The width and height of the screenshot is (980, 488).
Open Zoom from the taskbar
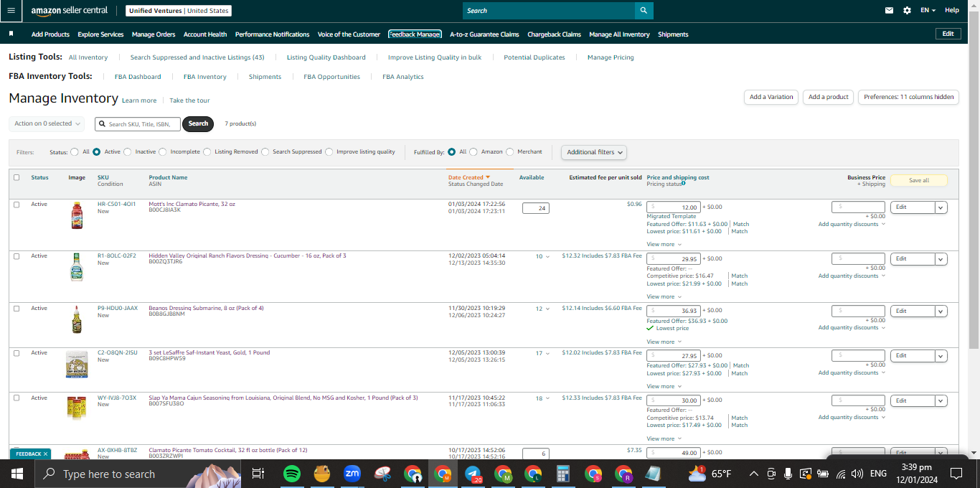[352, 474]
